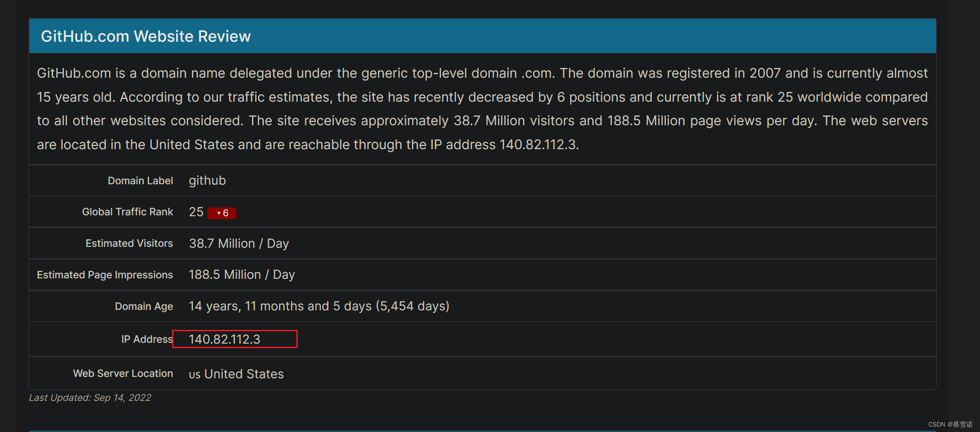
Task: Select the value 38.7 Million / Day
Action: pyautogui.click(x=239, y=243)
